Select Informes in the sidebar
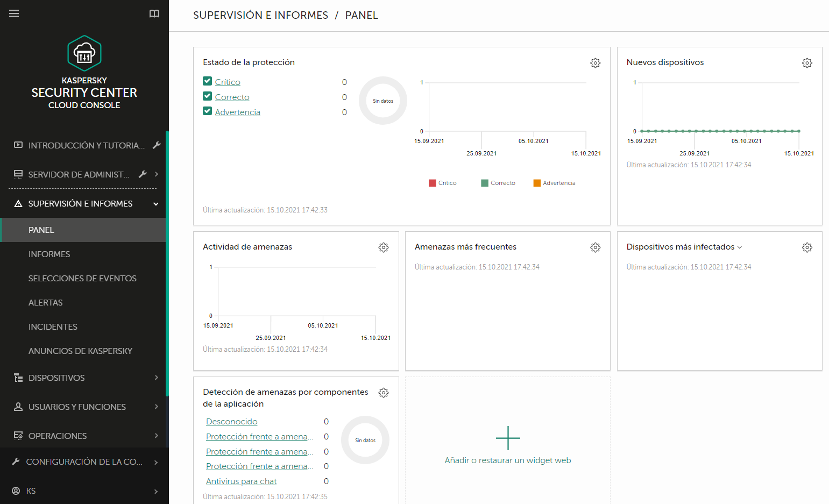829x504 pixels. click(x=49, y=253)
